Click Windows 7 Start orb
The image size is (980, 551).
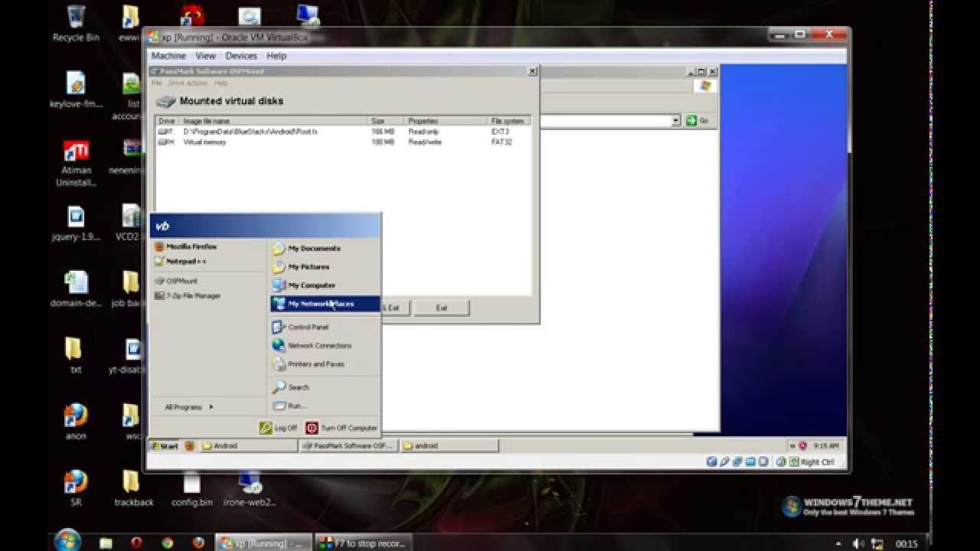68,541
